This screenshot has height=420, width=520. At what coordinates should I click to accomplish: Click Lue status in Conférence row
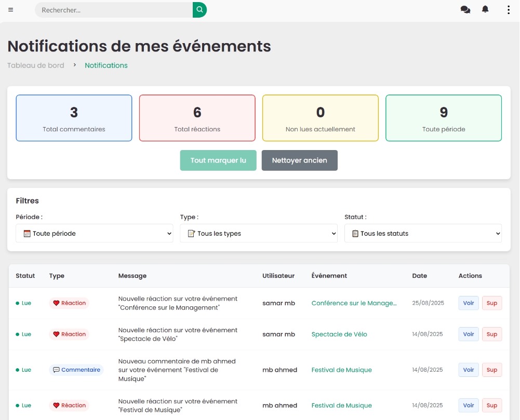[23, 303]
